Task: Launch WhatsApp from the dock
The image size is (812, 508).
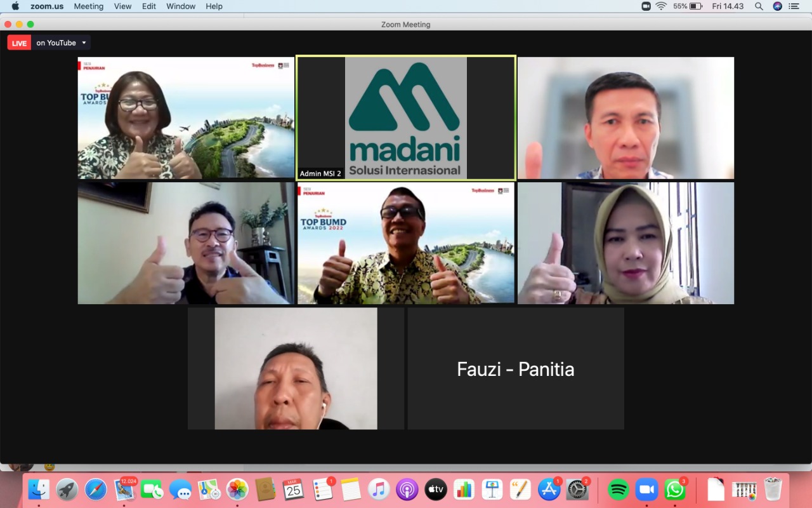Action: [675, 490]
